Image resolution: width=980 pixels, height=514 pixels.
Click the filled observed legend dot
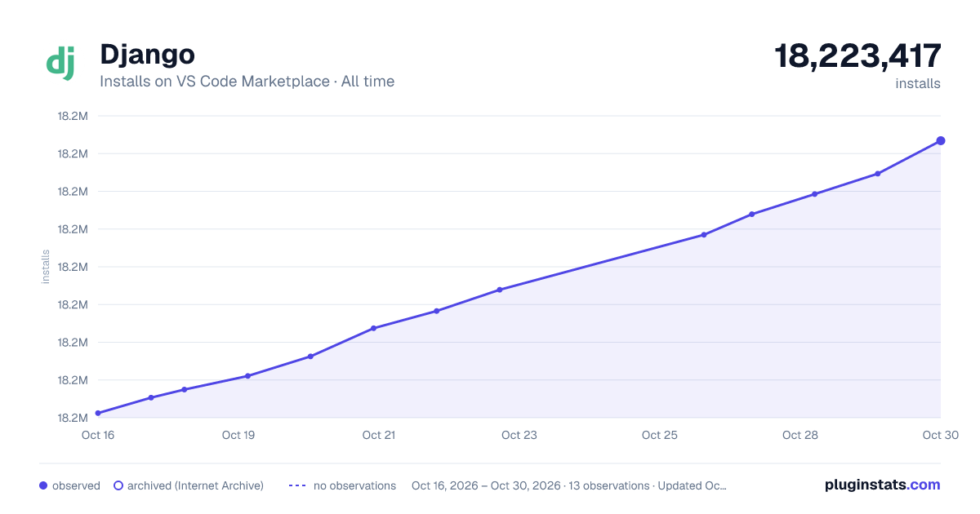click(43, 485)
